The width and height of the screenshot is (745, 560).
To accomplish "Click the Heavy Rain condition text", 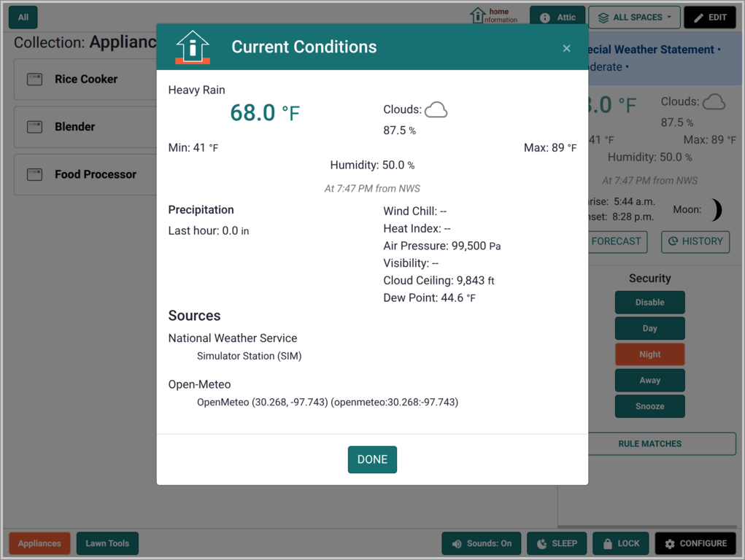I will pyautogui.click(x=197, y=90).
